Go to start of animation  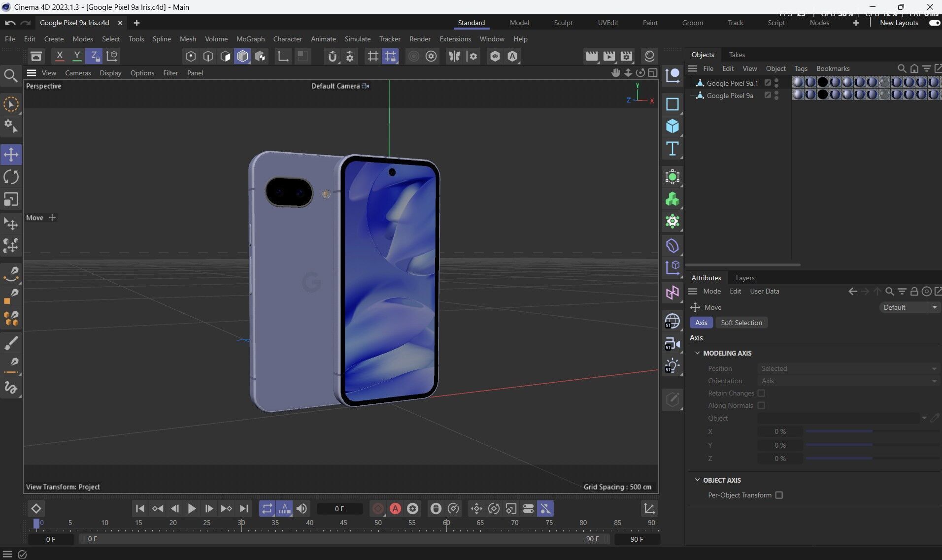click(x=140, y=509)
